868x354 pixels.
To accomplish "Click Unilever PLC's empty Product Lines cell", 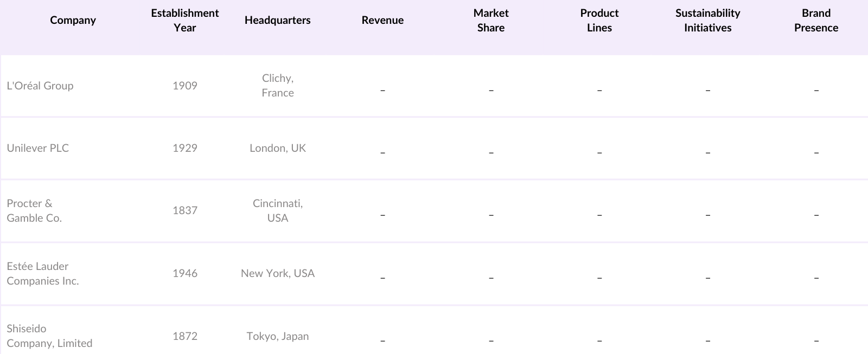I will [599, 153].
